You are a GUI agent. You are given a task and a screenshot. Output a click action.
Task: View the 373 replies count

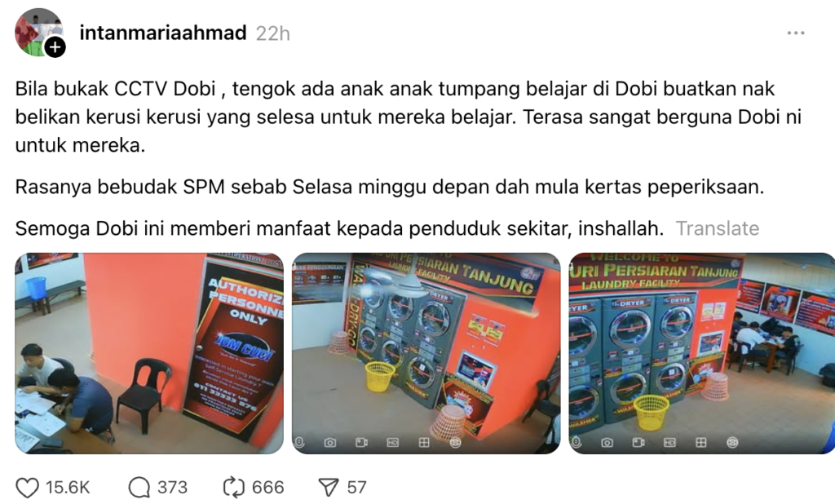(172, 488)
